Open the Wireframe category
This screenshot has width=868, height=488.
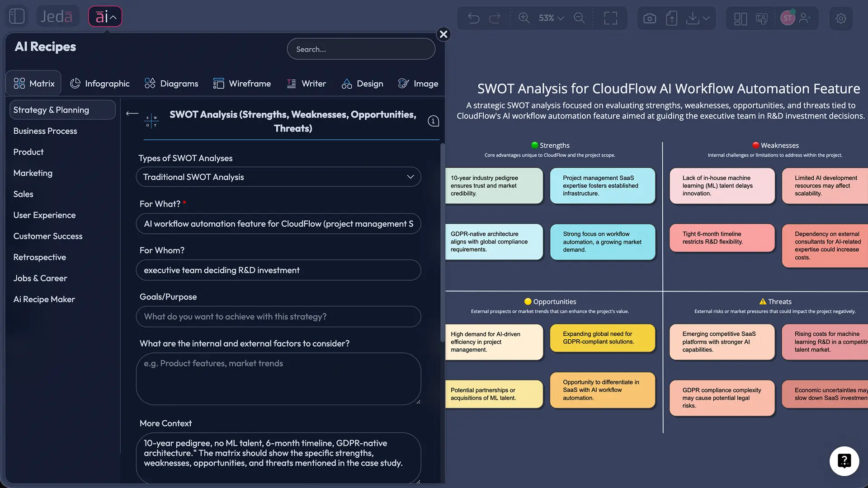(x=242, y=83)
